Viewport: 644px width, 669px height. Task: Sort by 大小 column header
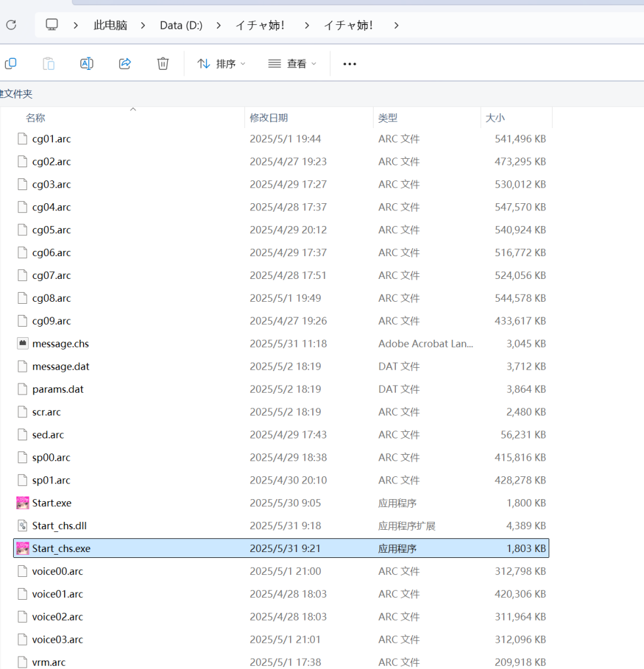[494, 118]
